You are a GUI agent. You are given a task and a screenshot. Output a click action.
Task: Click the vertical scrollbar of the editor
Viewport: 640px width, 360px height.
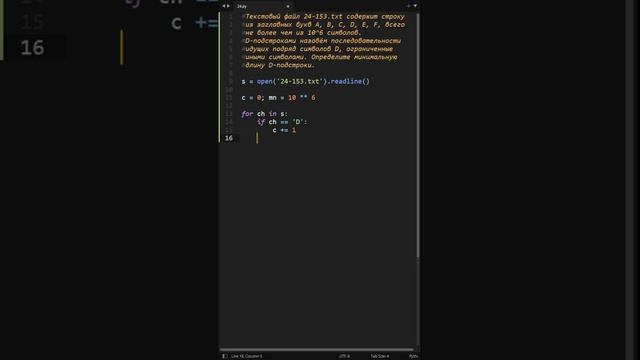pos(418,135)
